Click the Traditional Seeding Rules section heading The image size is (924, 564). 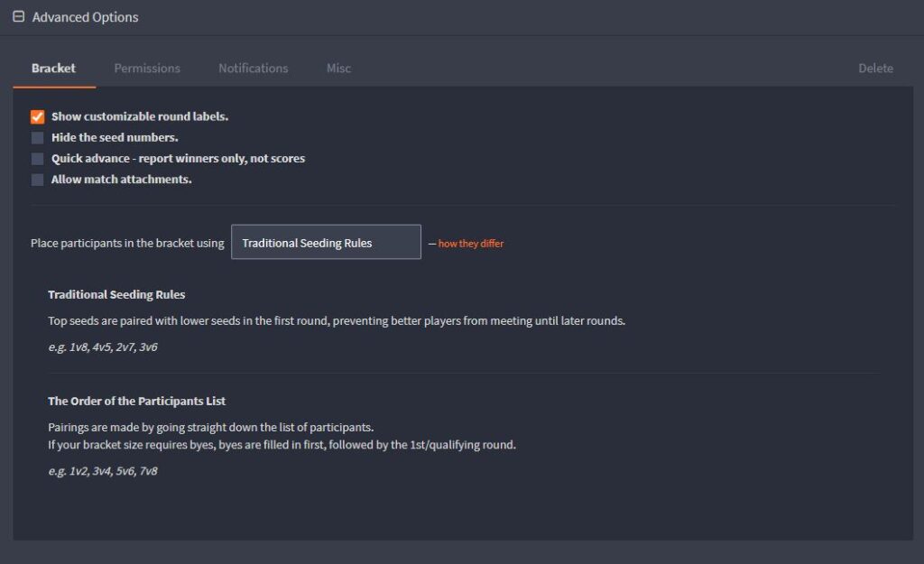(116, 295)
